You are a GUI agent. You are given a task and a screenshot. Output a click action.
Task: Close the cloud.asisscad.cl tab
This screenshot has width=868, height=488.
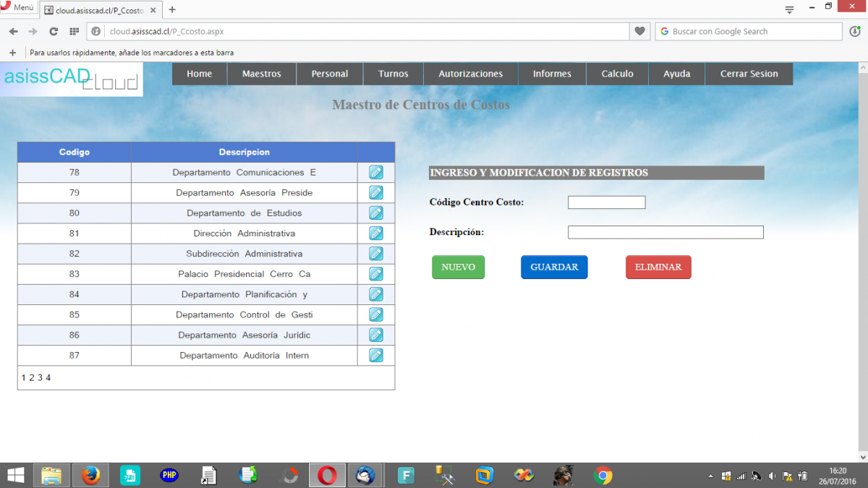[153, 10]
